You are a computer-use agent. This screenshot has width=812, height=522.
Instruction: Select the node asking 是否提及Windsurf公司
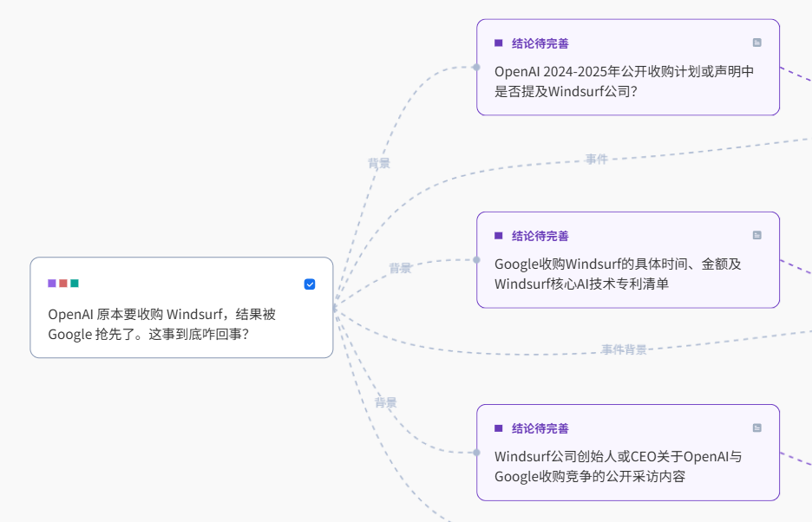[628, 68]
